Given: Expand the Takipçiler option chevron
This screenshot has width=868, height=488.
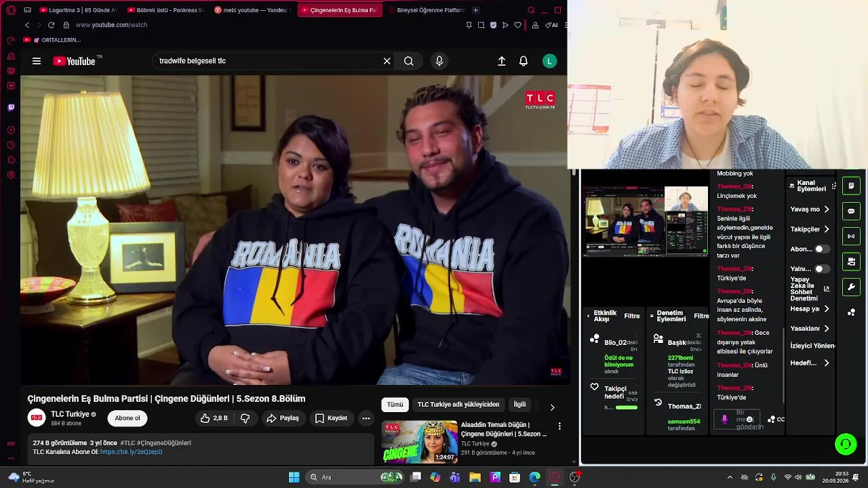Looking at the screenshot, I should tap(827, 229).
